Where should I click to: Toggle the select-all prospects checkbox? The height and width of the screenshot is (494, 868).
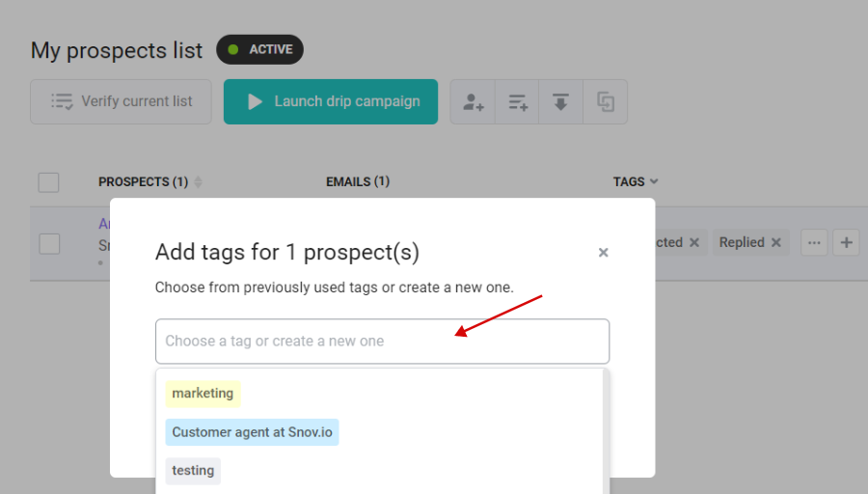(49, 182)
